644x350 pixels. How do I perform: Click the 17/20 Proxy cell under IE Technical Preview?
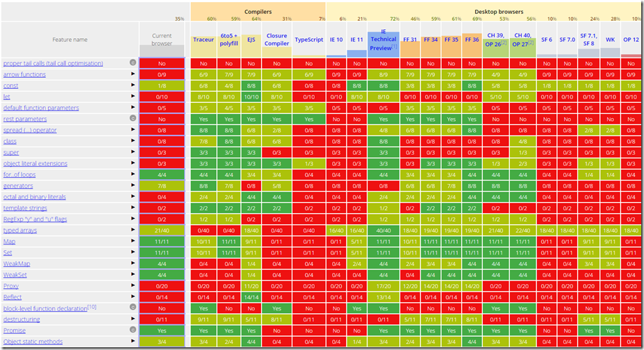coord(383,286)
